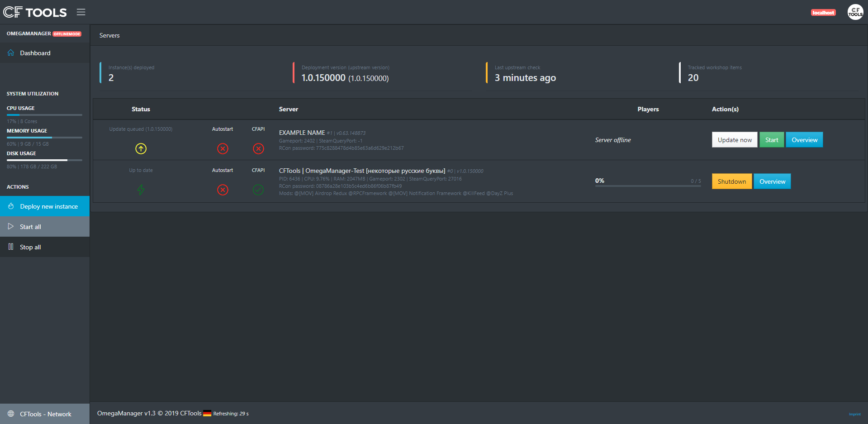Viewport: 868px width, 424px height.
Task: Click the globe icon beside CFTools - Network
Action: point(11,414)
